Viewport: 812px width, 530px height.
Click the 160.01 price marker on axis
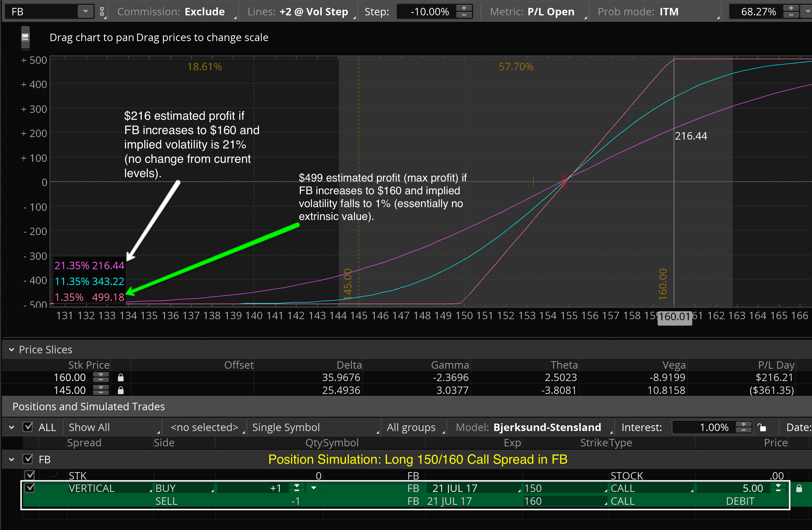coord(674,317)
